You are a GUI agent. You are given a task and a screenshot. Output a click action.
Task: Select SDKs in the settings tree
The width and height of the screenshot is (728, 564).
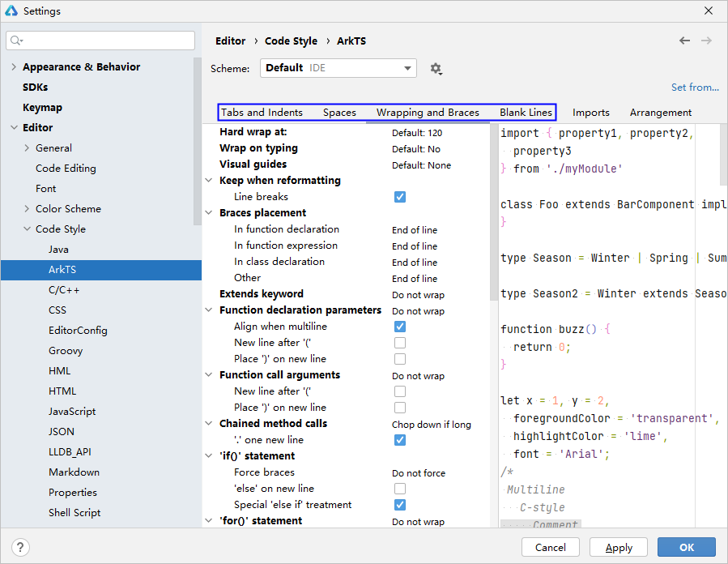point(36,88)
